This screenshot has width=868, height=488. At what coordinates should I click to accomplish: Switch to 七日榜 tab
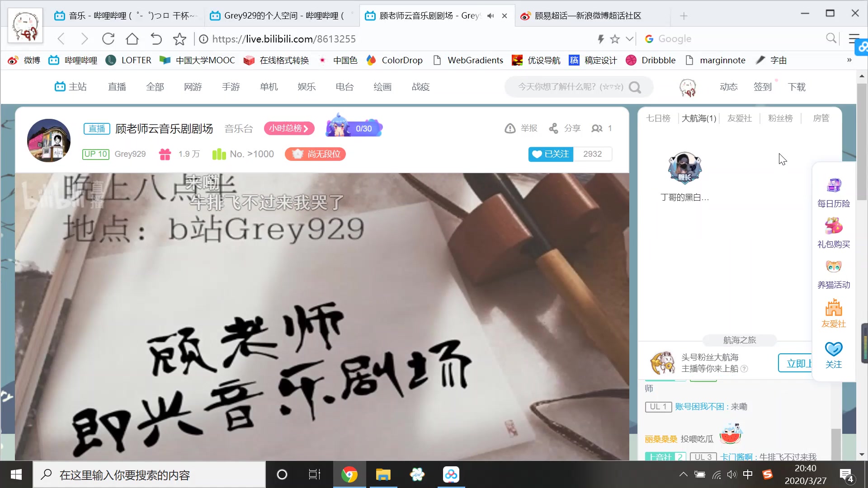[x=658, y=118]
